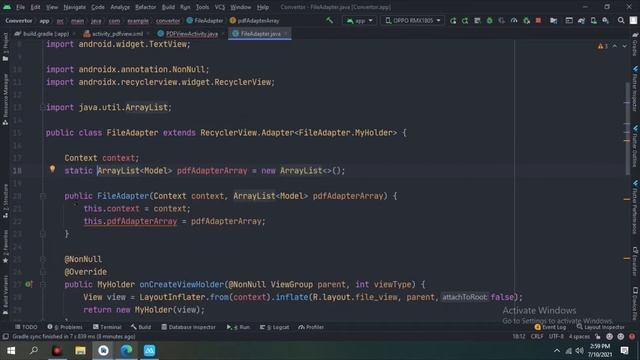Click the yellow lightbulb quick-fix icon on line 18
Viewport: 640px width, 360px height.
tap(52, 169)
